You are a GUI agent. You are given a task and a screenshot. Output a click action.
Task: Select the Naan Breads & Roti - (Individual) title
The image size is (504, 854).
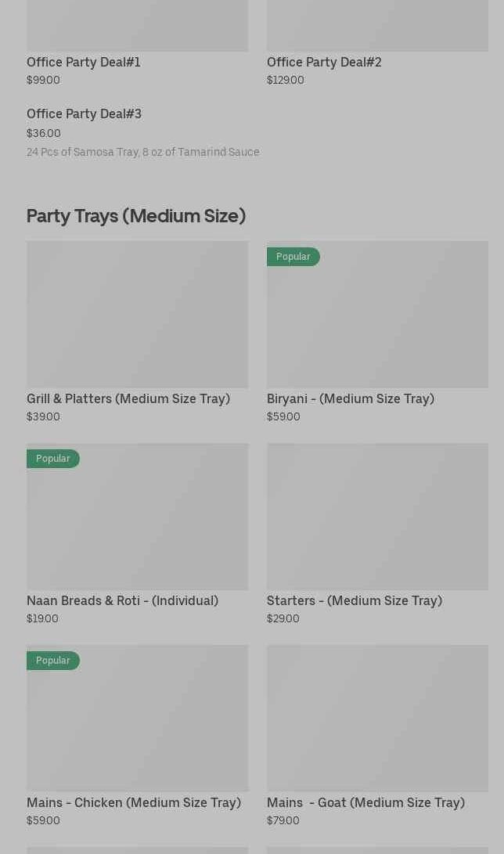(122, 600)
